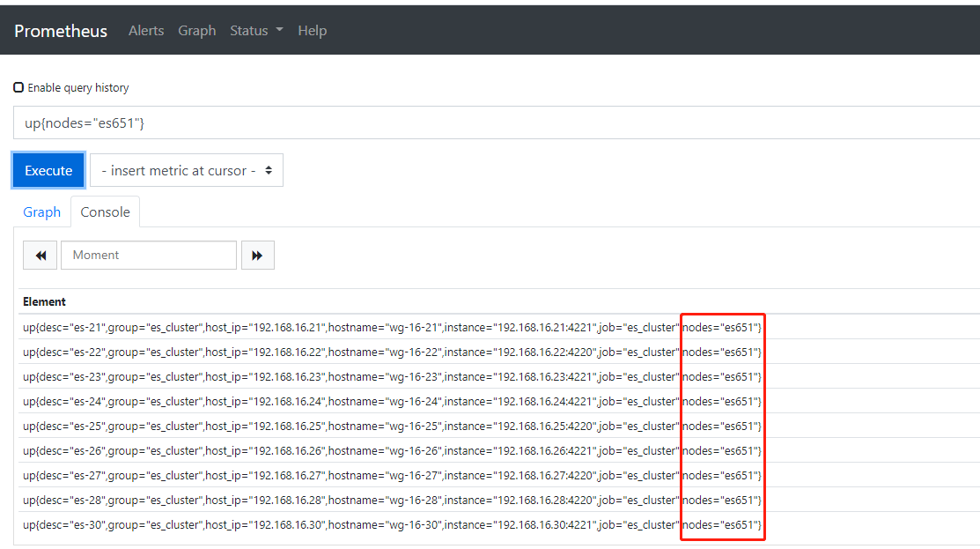The width and height of the screenshot is (980, 549).
Task: Click the highlighted nodes='es651' label
Action: click(722, 426)
